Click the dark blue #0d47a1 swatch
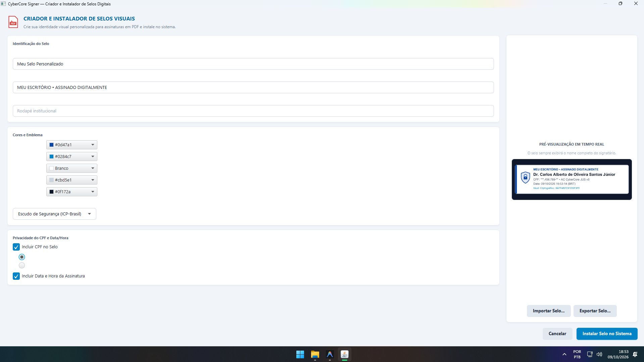The width and height of the screenshot is (644, 362). (x=51, y=145)
